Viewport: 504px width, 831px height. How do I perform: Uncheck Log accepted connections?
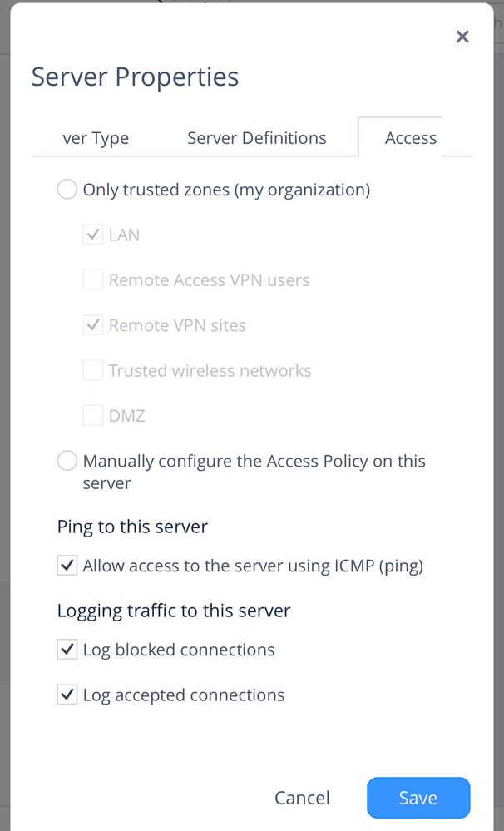pos(67,695)
